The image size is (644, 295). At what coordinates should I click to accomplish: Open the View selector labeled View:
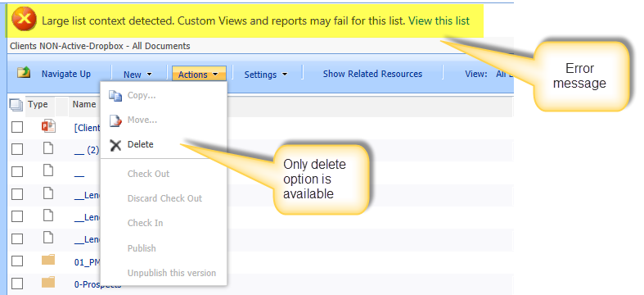pos(489,74)
